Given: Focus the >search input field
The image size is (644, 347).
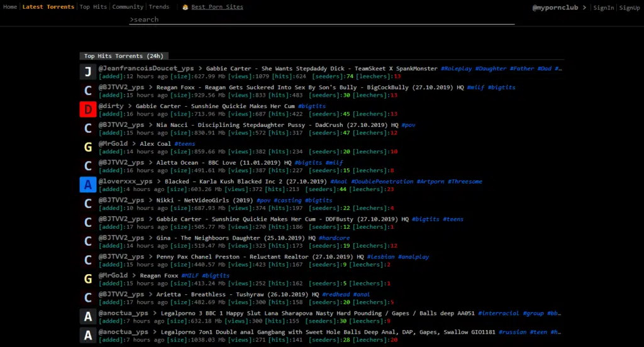Looking at the screenshot, I should (321, 19).
